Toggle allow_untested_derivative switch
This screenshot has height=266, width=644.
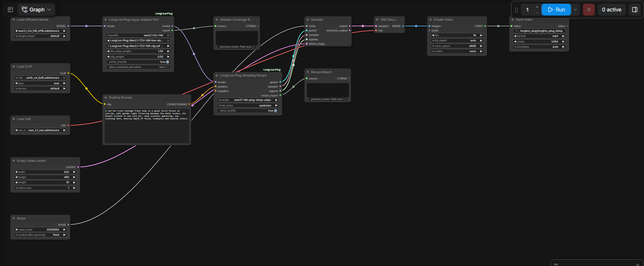167,67
